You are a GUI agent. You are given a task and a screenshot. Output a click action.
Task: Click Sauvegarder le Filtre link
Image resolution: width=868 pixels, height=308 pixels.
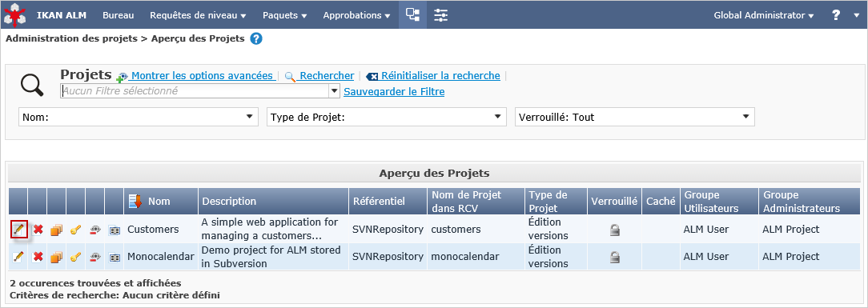coord(394,92)
